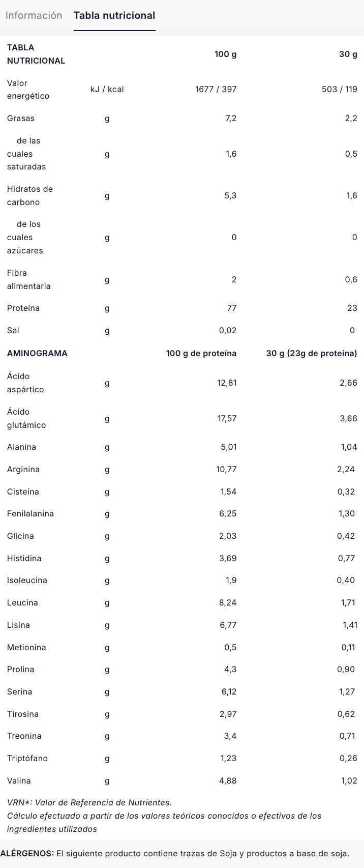The image size is (364, 868).
Task: Select the Valina value 4,88
Action: coord(228,780)
